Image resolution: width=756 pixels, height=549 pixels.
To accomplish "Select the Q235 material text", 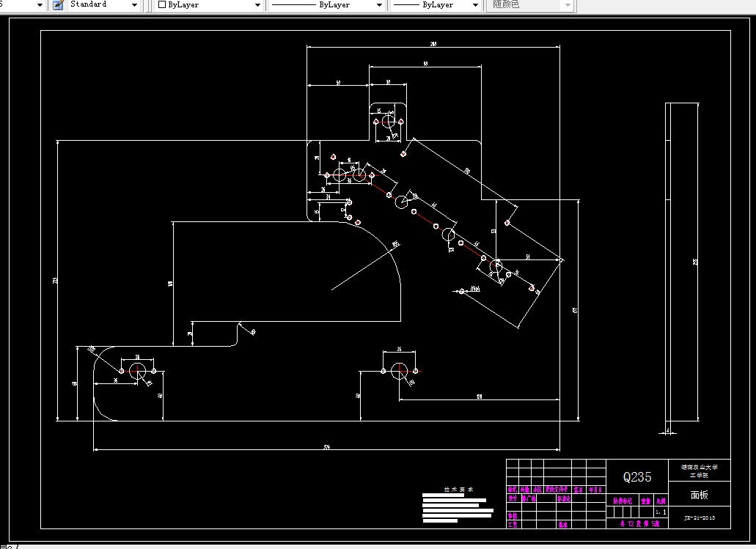I will 637,477.
